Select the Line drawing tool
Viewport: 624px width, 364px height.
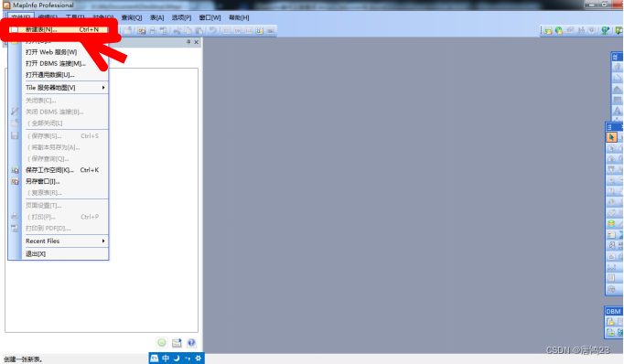(618, 78)
